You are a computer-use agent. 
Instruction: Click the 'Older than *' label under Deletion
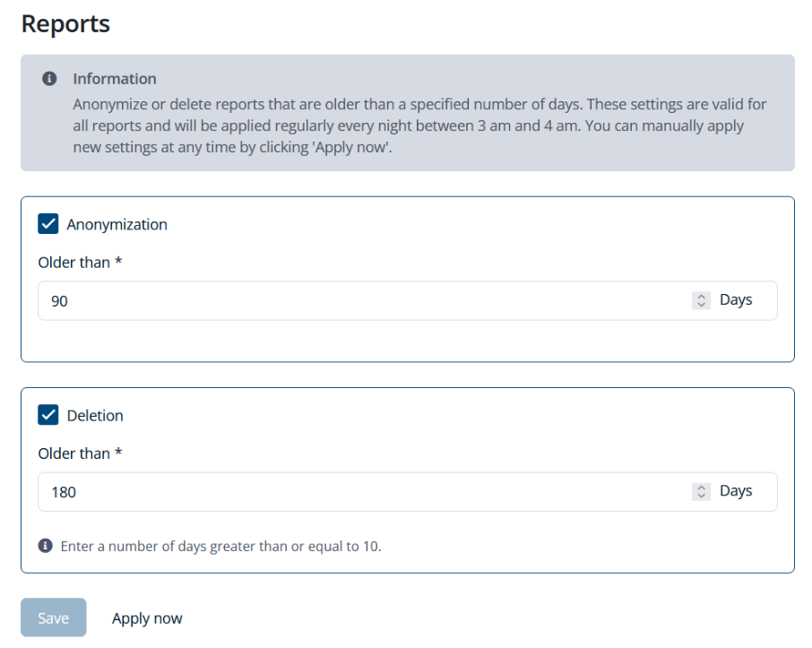click(x=81, y=454)
